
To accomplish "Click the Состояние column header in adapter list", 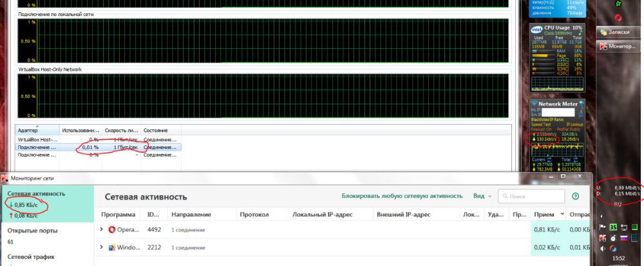I will point(161,130).
